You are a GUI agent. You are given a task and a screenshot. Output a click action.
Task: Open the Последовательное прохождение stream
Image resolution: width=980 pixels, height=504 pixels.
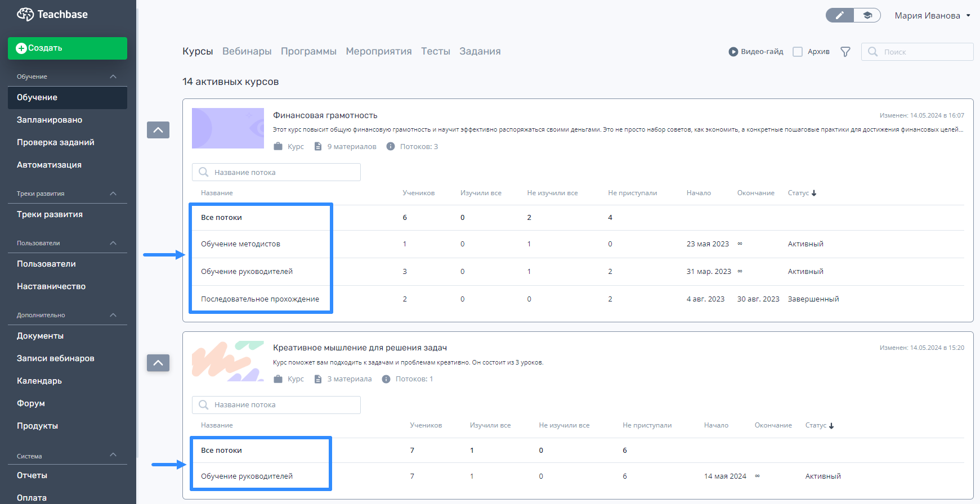tap(260, 299)
